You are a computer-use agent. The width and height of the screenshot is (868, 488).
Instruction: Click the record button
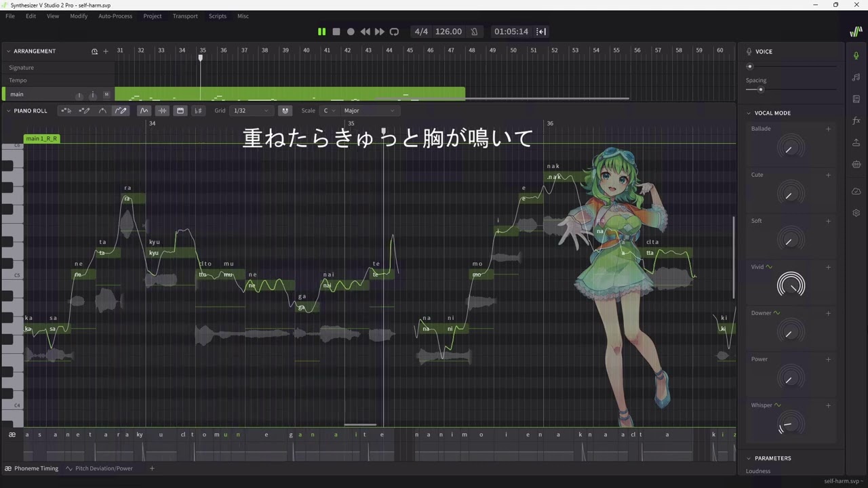point(351,32)
